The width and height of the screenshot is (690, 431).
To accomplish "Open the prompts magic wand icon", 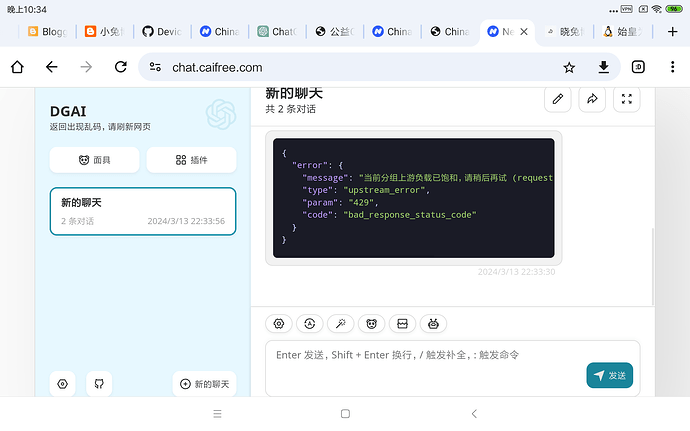I will pyautogui.click(x=341, y=324).
